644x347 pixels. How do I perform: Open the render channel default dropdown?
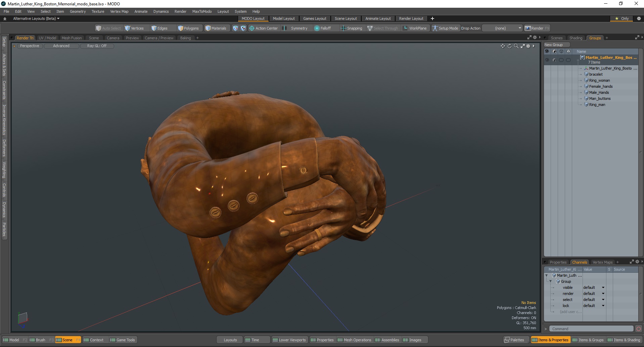tap(594, 294)
